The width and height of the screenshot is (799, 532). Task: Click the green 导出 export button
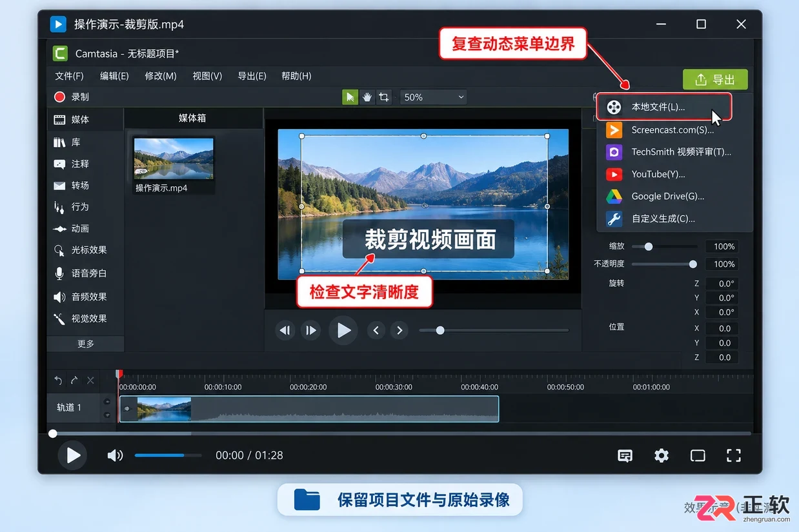tap(715, 80)
